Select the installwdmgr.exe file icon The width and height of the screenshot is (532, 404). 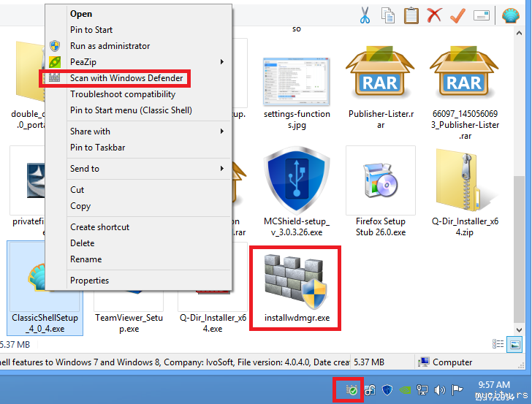coord(295,282)
